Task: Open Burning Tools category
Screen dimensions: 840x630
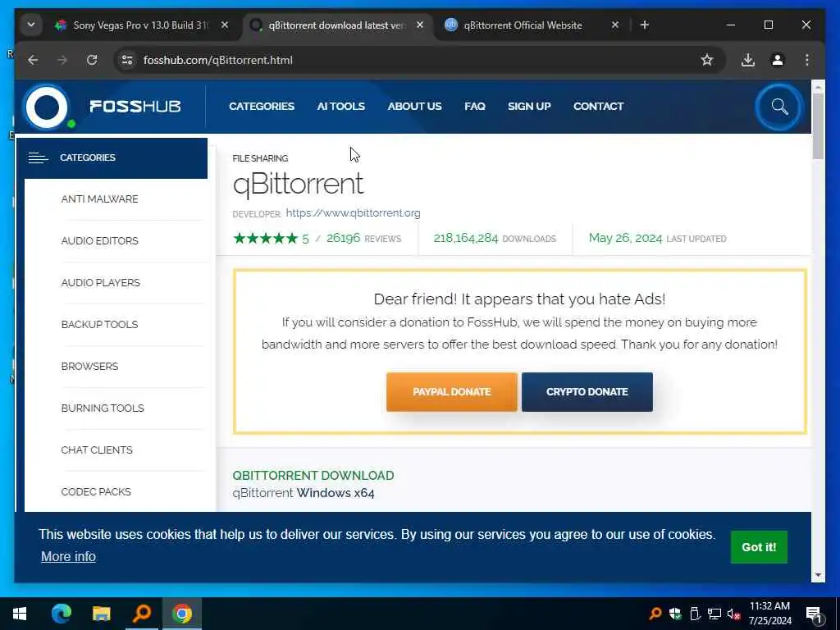Action: 103,409
